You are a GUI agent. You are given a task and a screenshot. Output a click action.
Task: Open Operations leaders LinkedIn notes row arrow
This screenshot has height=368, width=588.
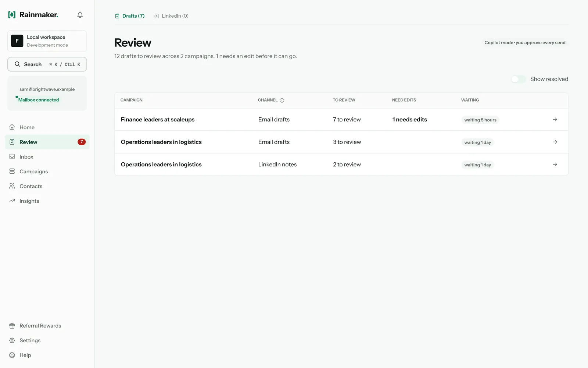pos(555,164)
